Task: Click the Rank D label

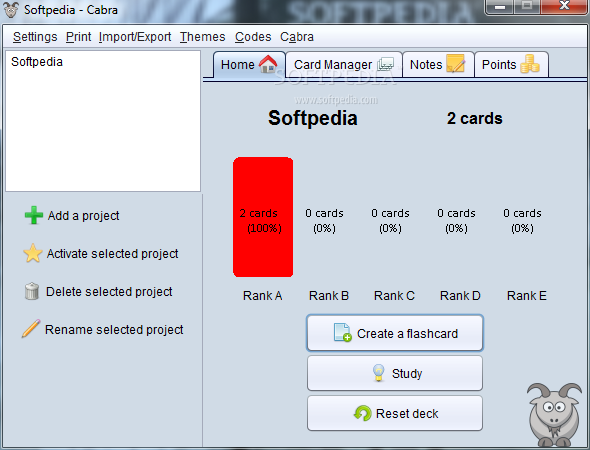Action: coord(460,296)
